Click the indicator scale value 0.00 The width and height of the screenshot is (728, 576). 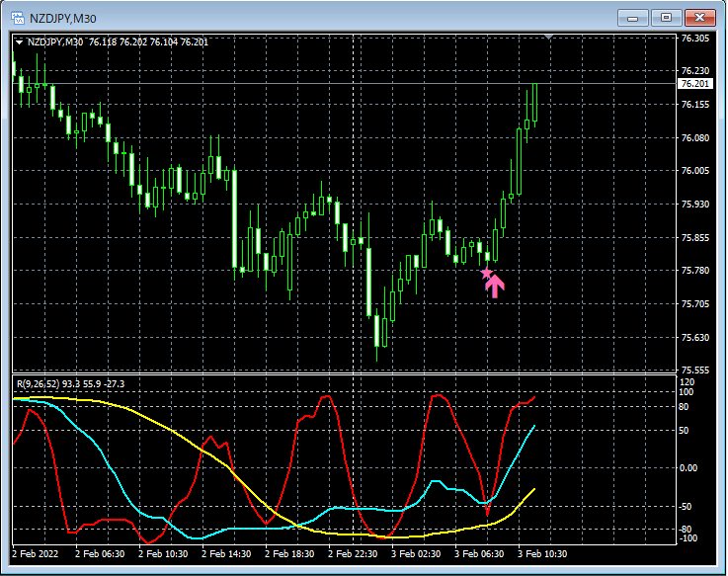click(688, 467)
